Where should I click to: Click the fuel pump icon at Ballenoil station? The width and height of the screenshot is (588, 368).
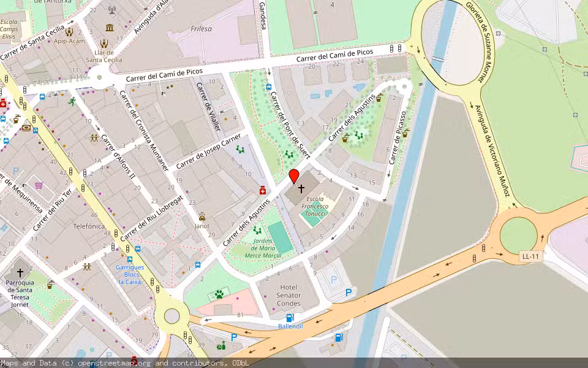(x=290, y=317)
